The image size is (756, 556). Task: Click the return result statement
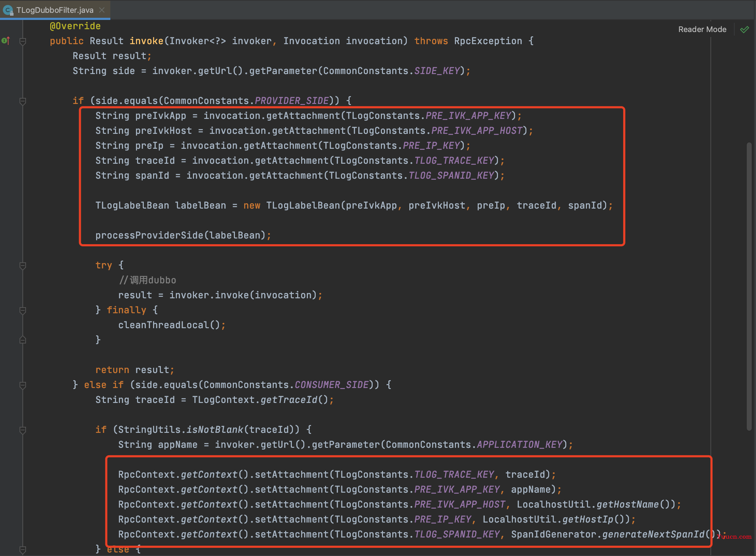(134, 370)
